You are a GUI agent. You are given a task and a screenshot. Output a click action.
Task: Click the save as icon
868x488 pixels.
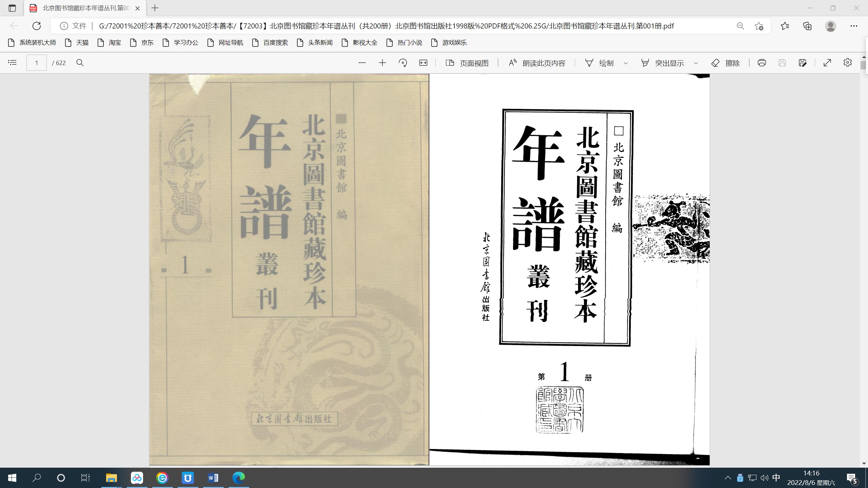(x=803, y=63)
